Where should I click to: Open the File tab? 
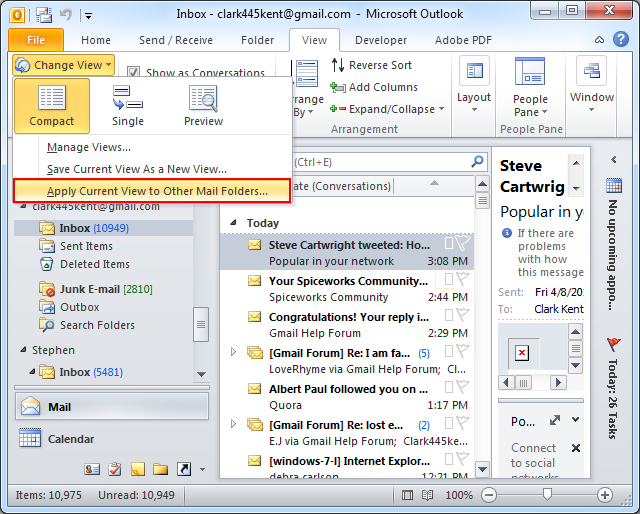pos(36,40)
